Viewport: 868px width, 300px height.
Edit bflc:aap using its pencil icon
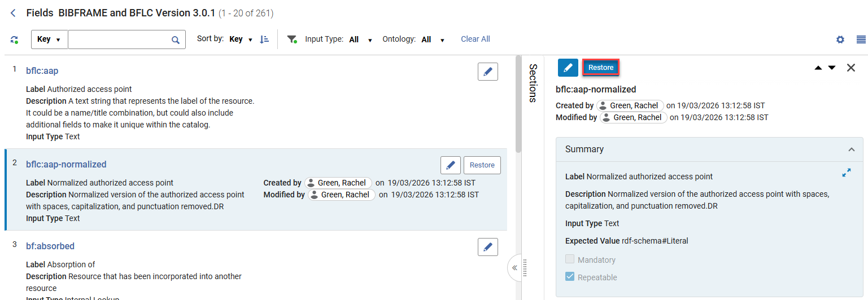pos(487,72)
